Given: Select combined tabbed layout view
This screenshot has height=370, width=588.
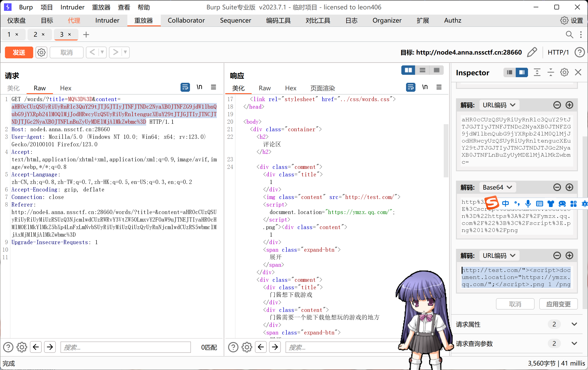Looking at the screenshot, I should (x=437, y=70).
